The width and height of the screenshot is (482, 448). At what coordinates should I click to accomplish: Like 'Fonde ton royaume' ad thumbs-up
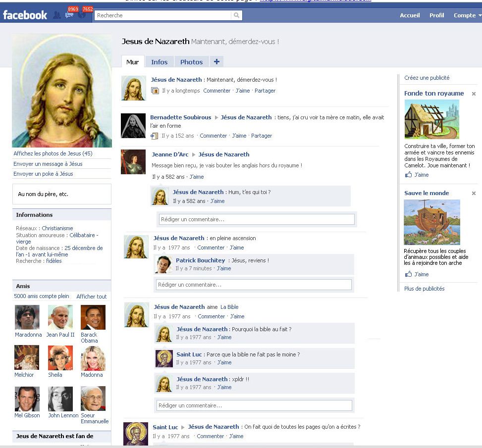point(409,175)
